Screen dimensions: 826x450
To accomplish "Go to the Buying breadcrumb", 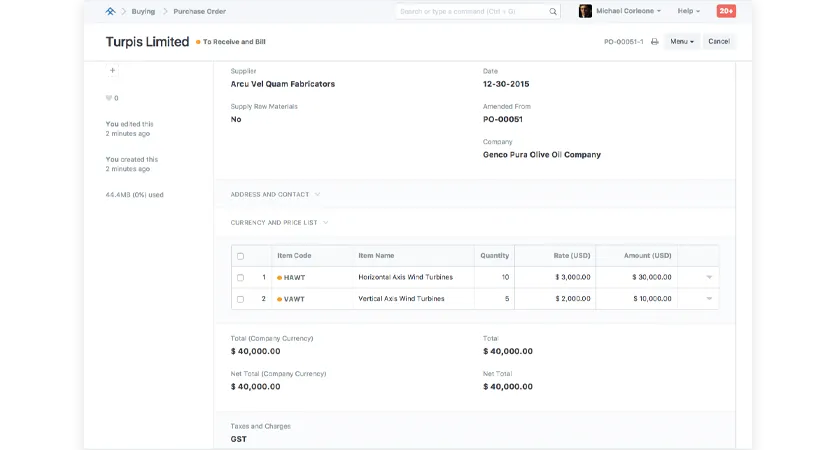I will click(143, 11).
